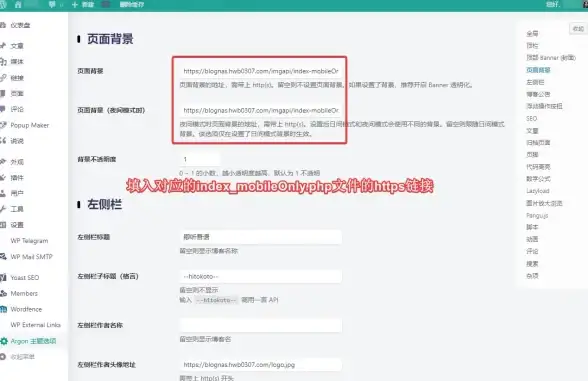
Task: Jump to 顶部 Banner (封面) section
Action: (550, 57)
